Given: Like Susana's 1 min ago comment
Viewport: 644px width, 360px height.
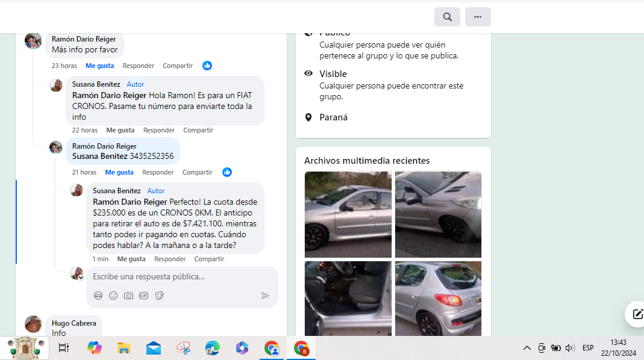Looking at the screenshot, I should coord(131,259).
